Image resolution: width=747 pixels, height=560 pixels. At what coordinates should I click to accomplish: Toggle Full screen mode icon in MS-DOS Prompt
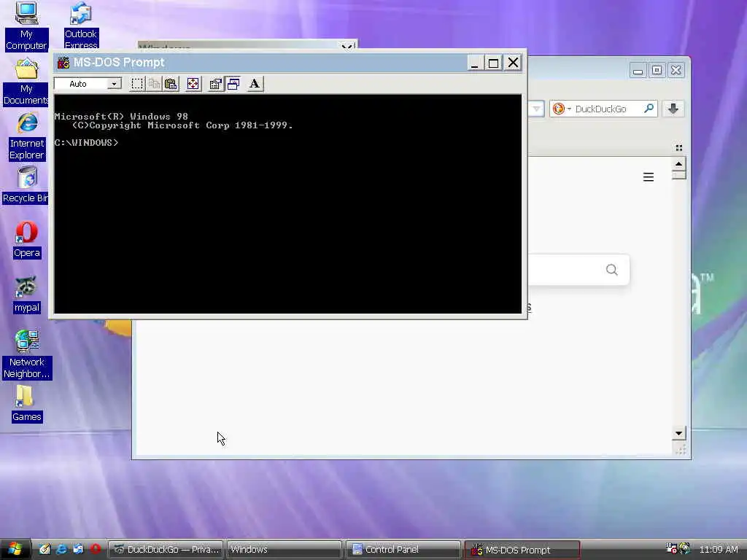pyautogui.click(x=193, y=84)
